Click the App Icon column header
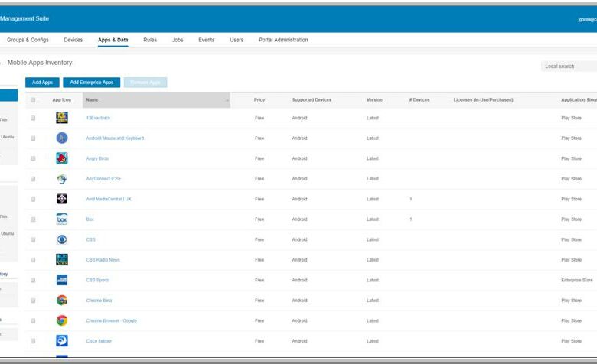Screen dimensions: 597x364 pos(62,99)
